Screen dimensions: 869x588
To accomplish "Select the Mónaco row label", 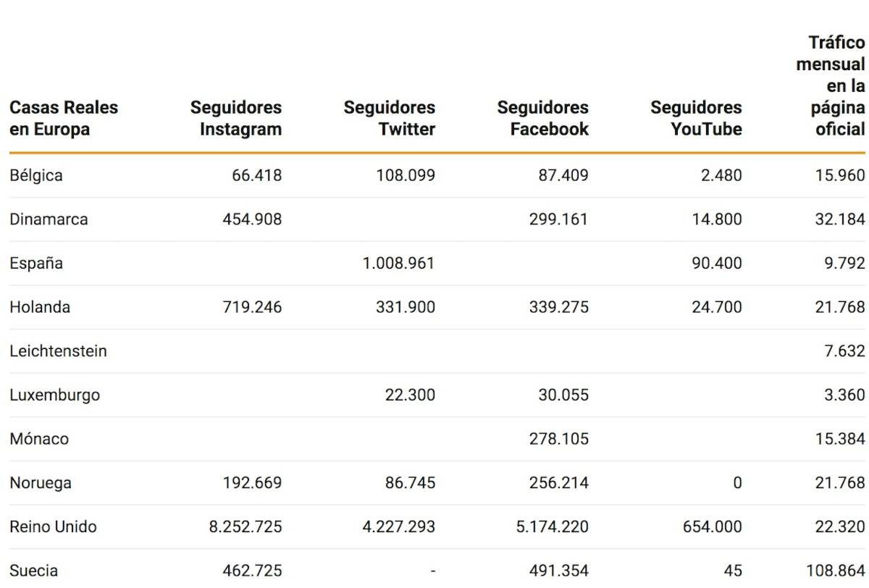I will point(39,439).
